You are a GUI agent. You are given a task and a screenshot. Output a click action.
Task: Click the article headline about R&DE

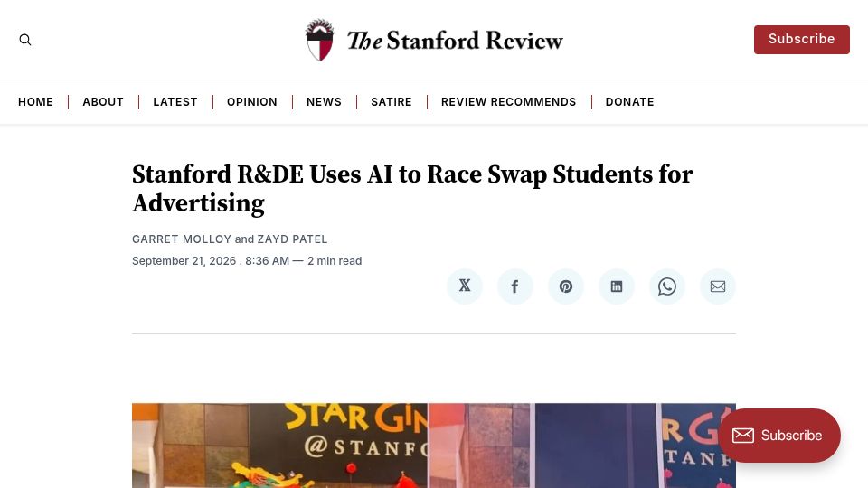click(412, 189)
